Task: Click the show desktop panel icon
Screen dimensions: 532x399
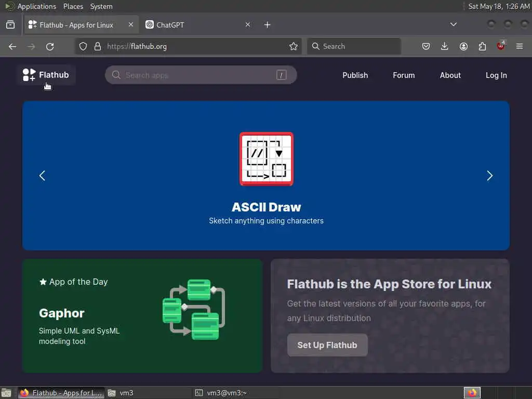Action: point(6,393)
